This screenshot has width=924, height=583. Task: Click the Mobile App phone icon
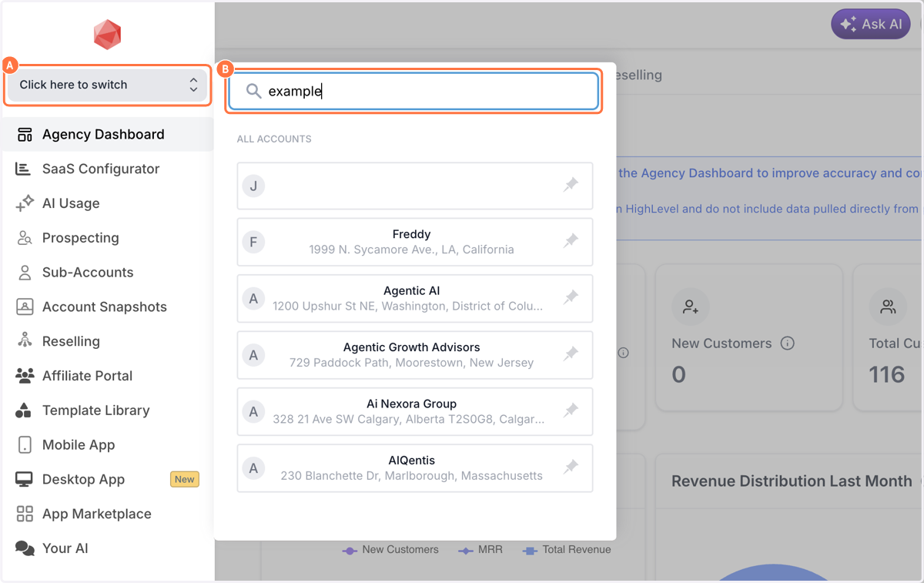click(x=25, y=445)
